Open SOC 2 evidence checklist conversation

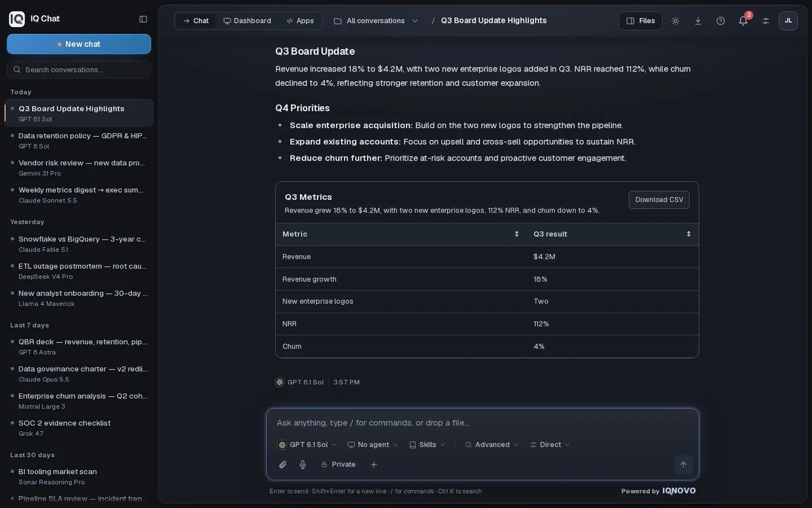[79, 428]
